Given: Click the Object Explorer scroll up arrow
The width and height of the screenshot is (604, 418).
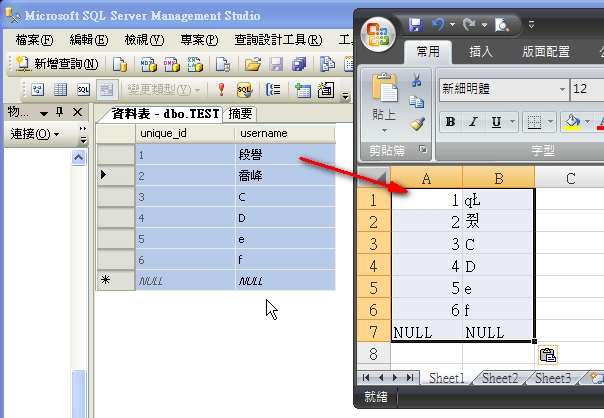Looking at the screenshot, I should click(79, 157).
